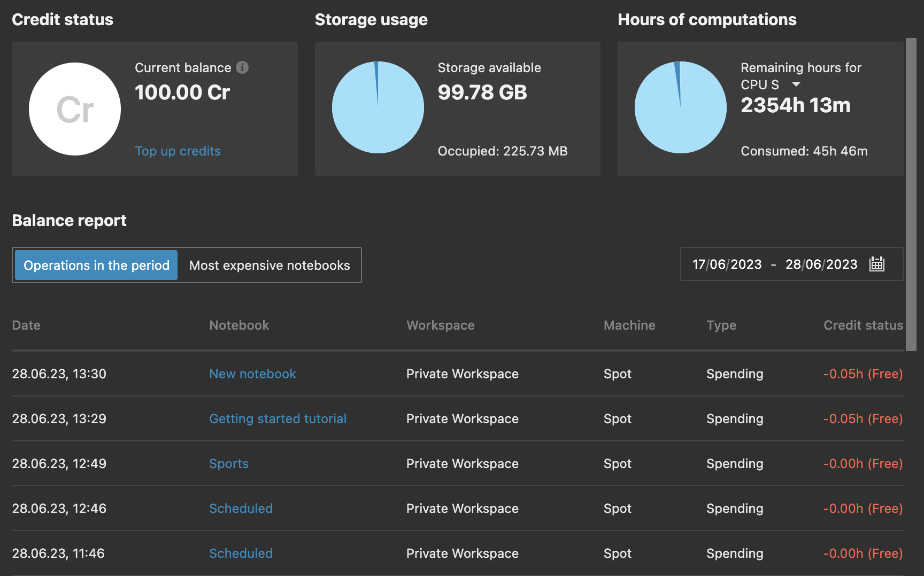Image resolution: width=924 pixels, height=576 pixels.
Task: Open the Sports notebook
Action: coord(228,464)
